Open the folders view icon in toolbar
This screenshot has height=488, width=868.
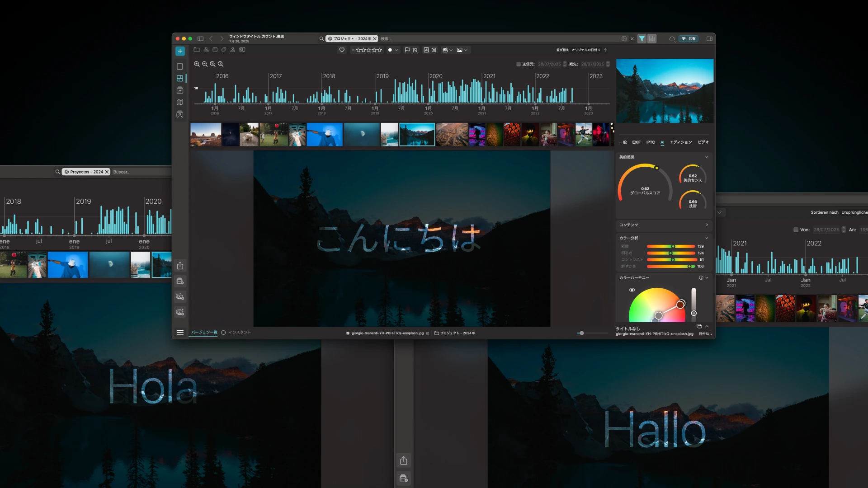point(197,50)
